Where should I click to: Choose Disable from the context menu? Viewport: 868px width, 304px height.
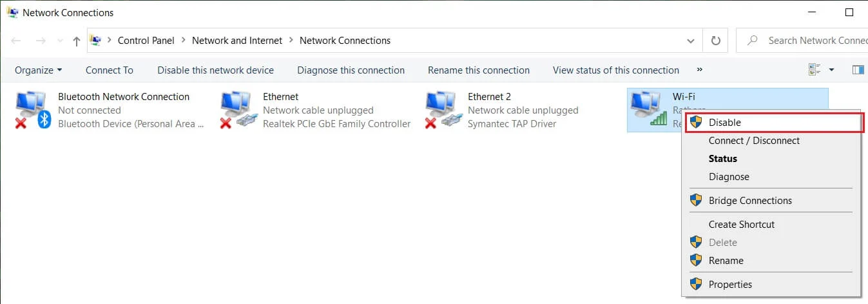pos(724,122)
